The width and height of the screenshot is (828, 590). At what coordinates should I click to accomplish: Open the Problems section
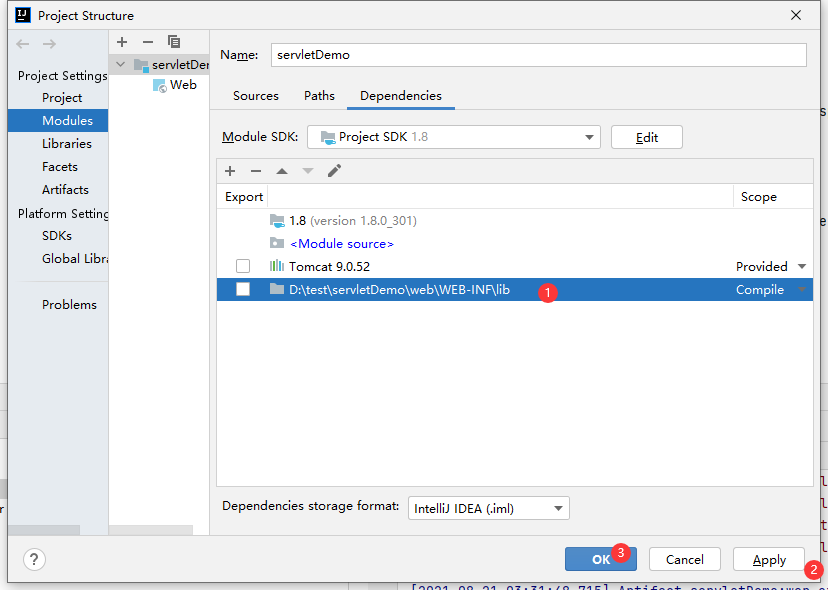69,305
